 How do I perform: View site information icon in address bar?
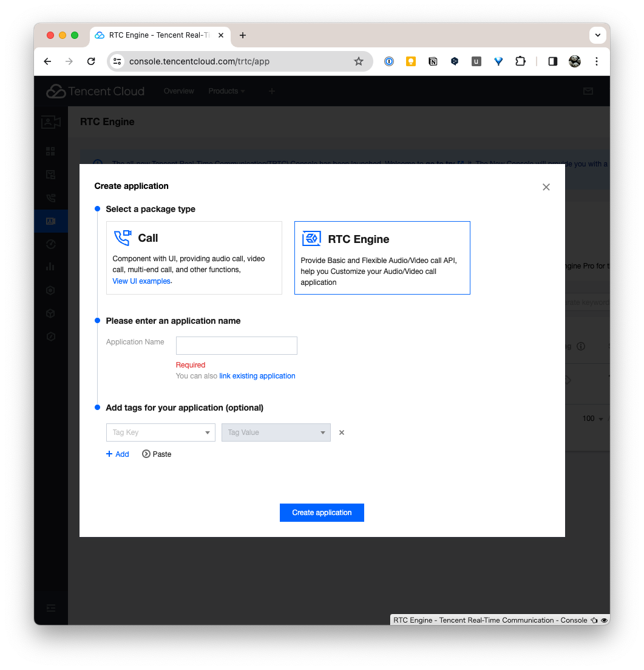[117, 61]
